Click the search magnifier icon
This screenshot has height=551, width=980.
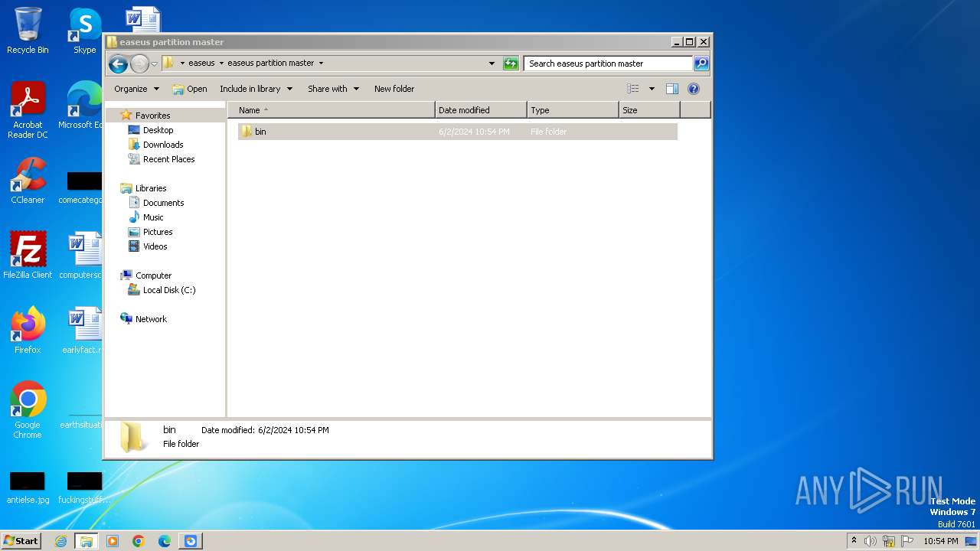[701, 64]
